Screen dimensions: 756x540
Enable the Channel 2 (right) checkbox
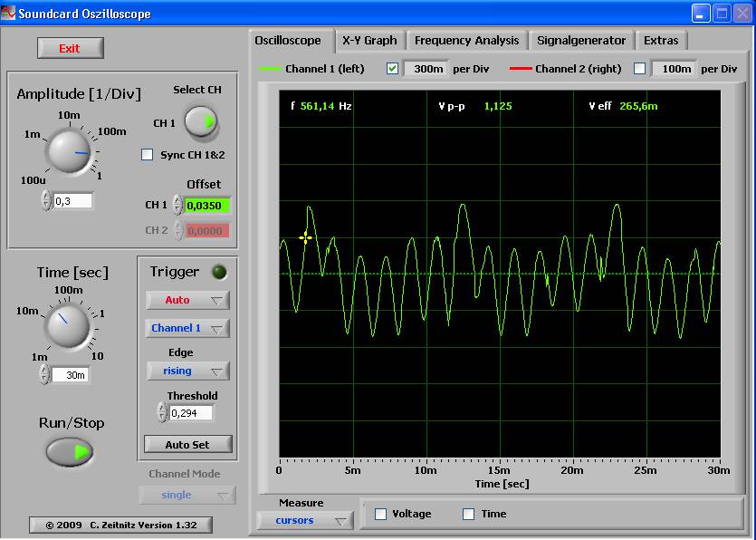point(639,69)
